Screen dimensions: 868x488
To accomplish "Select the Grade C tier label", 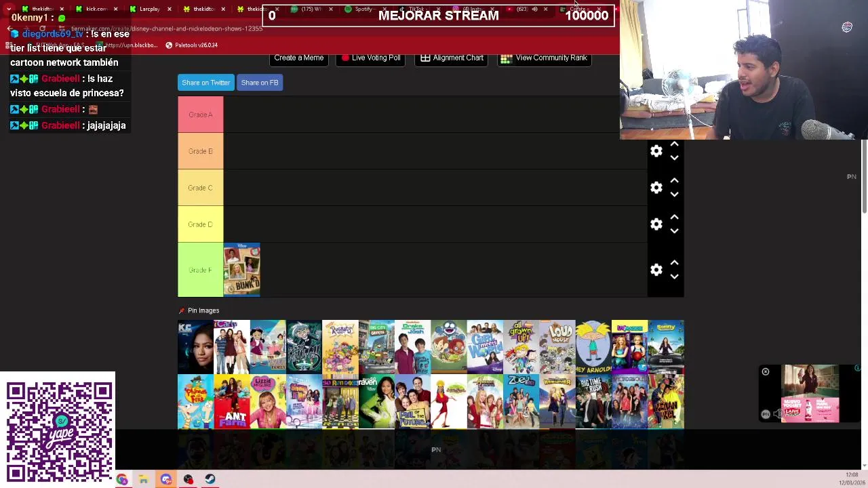I will click(200, 188).
